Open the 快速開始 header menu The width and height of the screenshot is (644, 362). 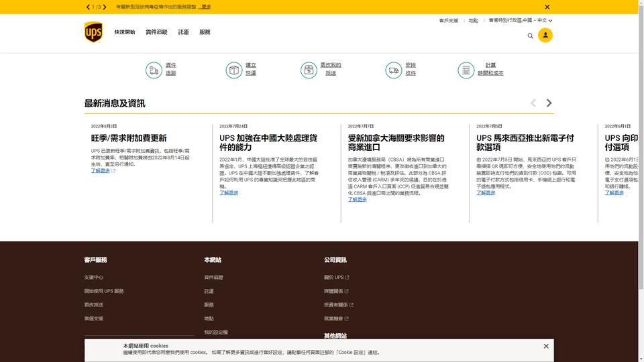[125, 32]
